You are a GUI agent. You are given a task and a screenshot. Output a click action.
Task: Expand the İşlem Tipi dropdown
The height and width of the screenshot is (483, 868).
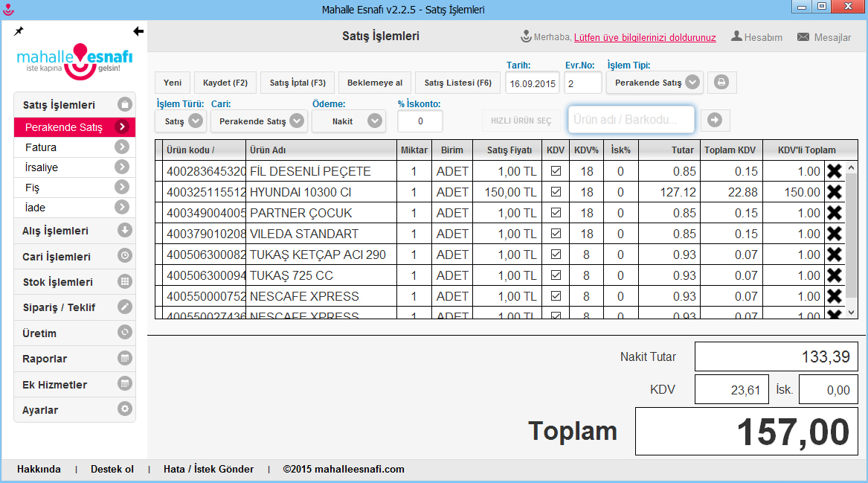tap(692, 83)
